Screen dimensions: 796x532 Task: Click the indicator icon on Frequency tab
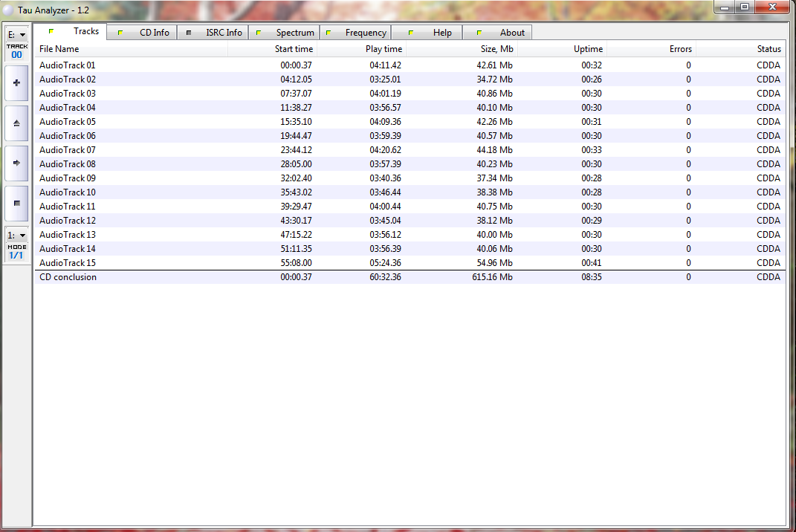pos(329,33)
